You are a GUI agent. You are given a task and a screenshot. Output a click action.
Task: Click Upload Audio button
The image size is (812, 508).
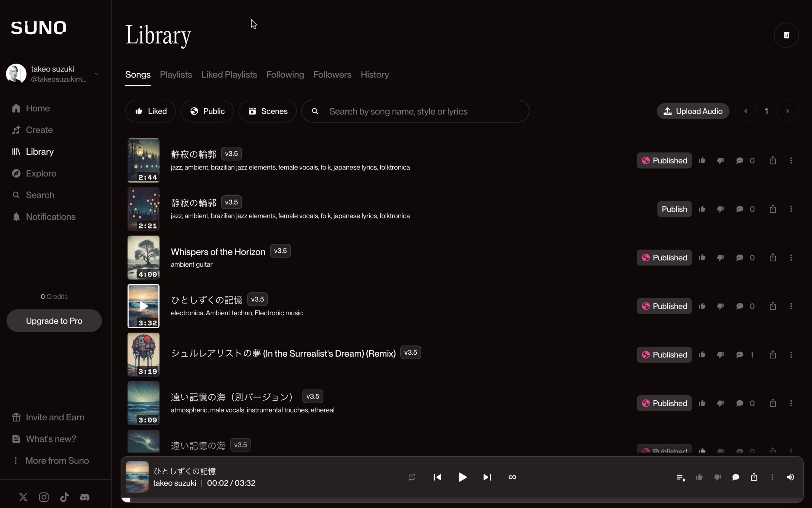click(693, 111)
